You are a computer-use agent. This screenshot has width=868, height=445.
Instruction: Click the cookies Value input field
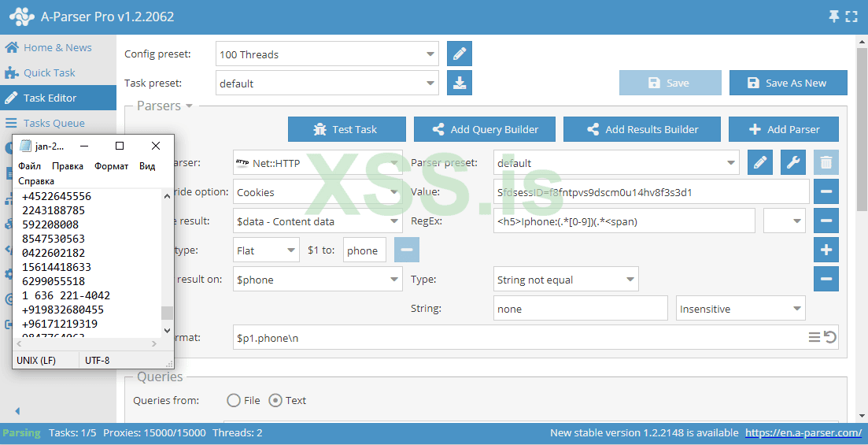click(x=651, y=192)
